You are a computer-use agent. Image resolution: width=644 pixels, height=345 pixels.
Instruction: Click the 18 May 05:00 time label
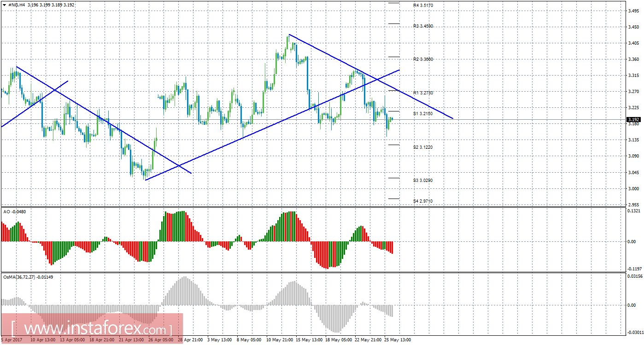pyautogui.click(x=338, y=340)
